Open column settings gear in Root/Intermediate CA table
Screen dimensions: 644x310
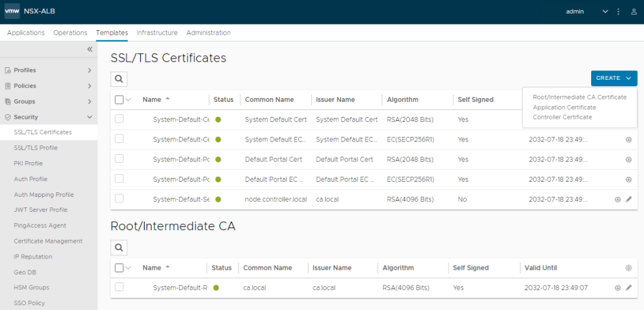[x=628, y=268]
